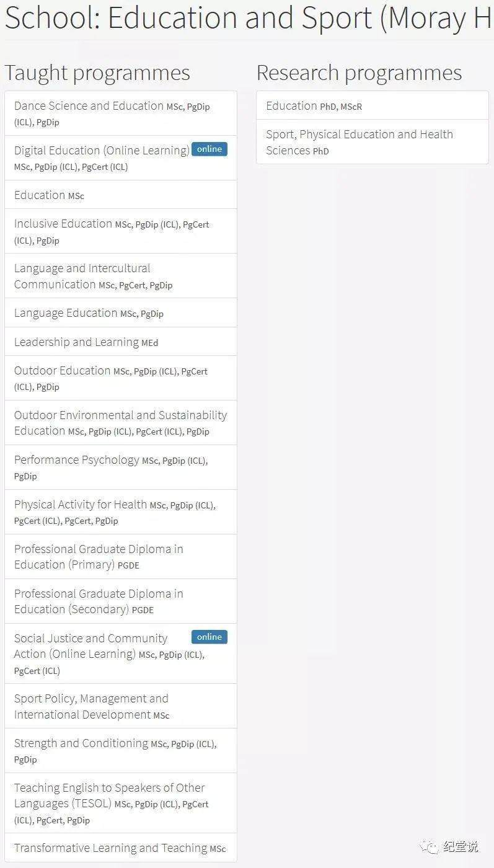Screen dimensions: 494x868
Task: Open Education PhD, MScR research programme
Action: tap(291, 106)
